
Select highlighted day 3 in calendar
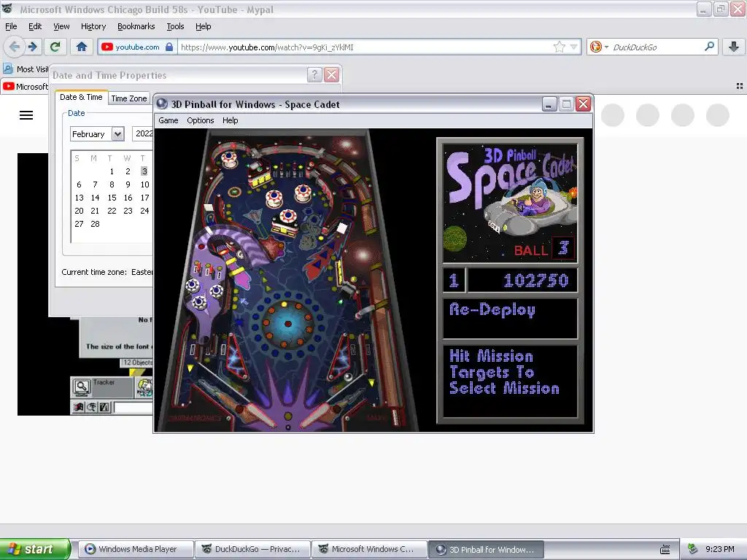[144, 171]
